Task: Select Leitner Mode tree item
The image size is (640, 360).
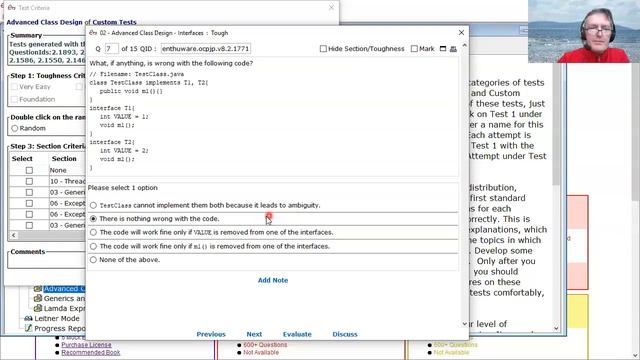Action: point(57,318)
